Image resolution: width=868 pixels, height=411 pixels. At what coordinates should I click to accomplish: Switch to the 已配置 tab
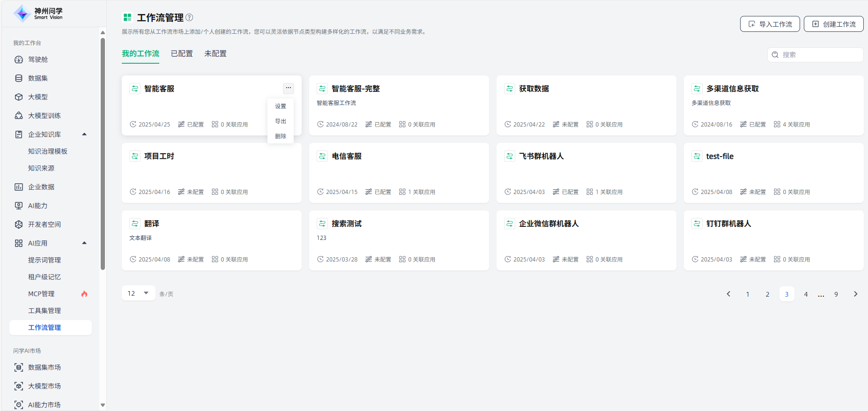pos(182,54)
